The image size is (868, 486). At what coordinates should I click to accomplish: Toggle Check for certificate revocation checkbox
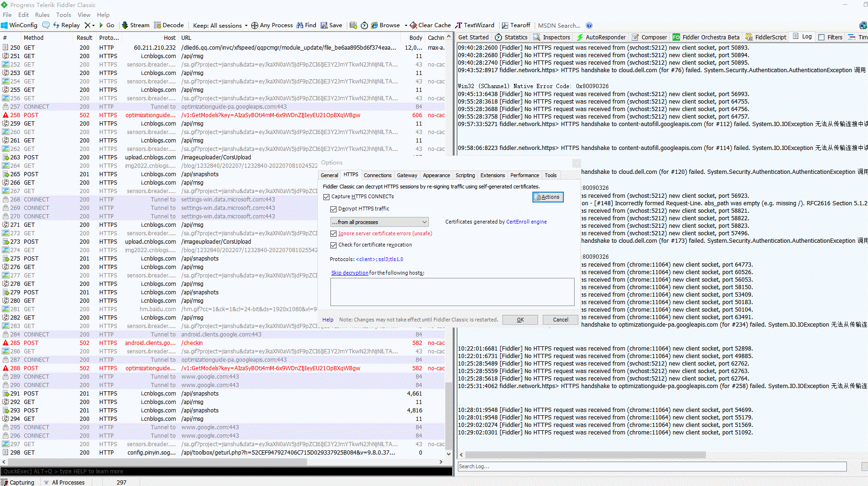pyautogui.click(x=334, y=245)
